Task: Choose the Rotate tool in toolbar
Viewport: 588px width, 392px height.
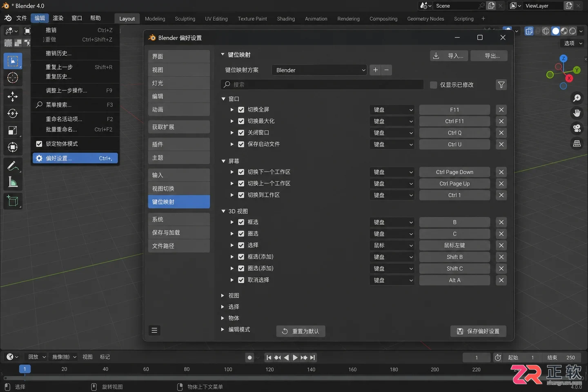Action: [x=13, y=114]
